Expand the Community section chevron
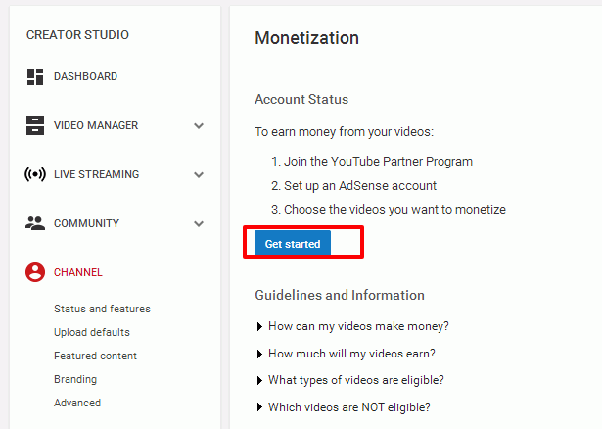The height and width of the screenshot is (429, 602). (x=199, y=223)
